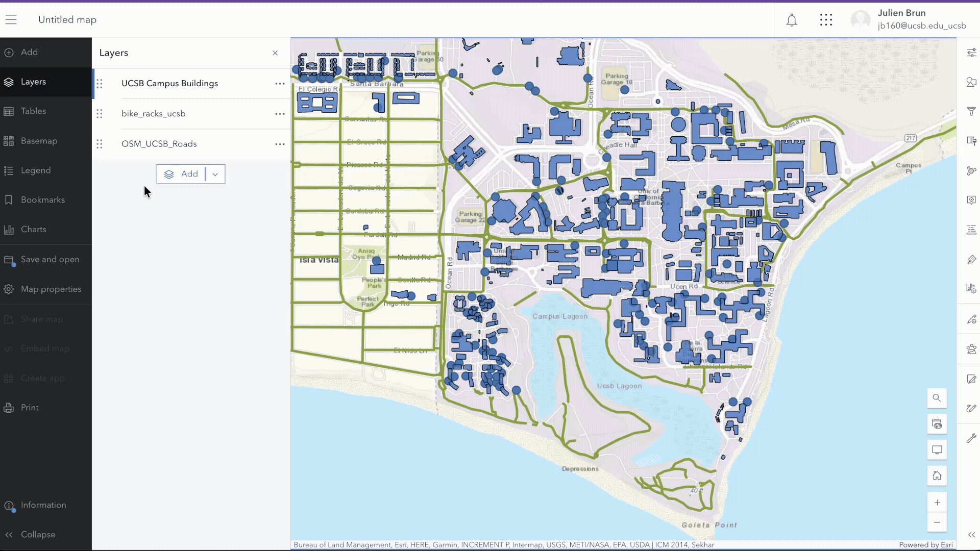The height and width of the screenshot is (551, 980).
Task: Zoom out on the map
Action: click(937, 522)
